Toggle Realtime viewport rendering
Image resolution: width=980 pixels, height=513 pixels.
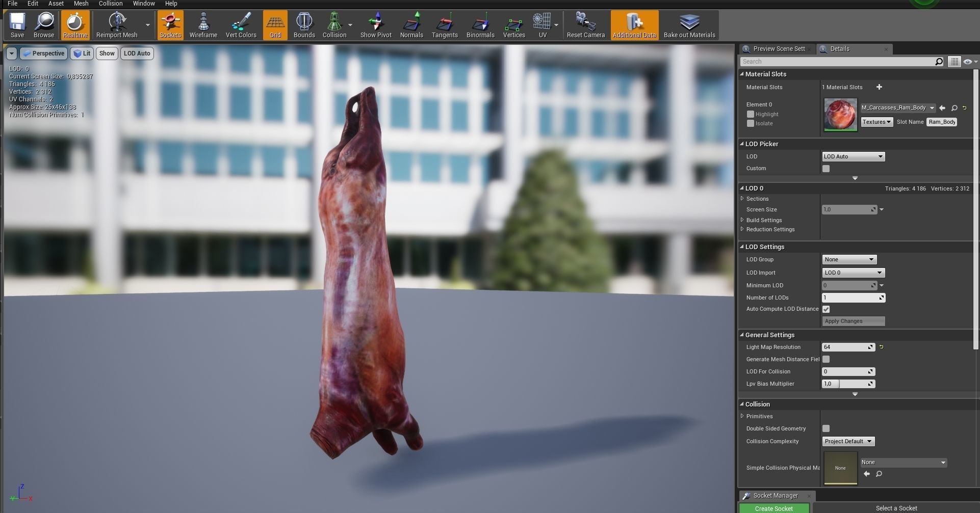[75, 25]
